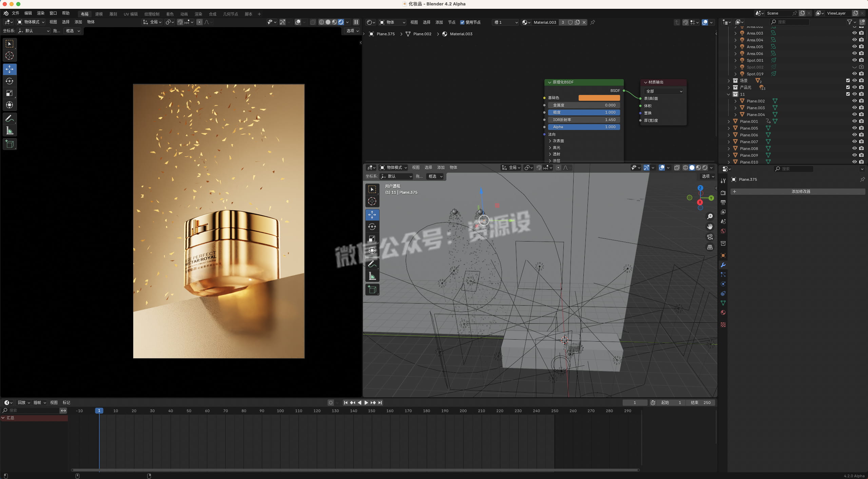868x479 pixels.
Task: Click the orange 基础色 color swatch
Action: coord(599,98)
